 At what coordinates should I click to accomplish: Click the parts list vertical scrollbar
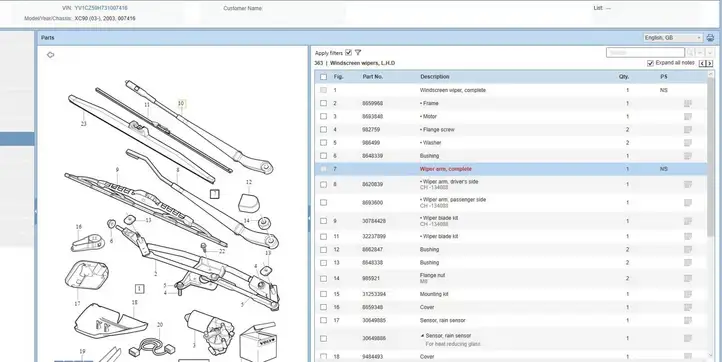tap(711, 157)
